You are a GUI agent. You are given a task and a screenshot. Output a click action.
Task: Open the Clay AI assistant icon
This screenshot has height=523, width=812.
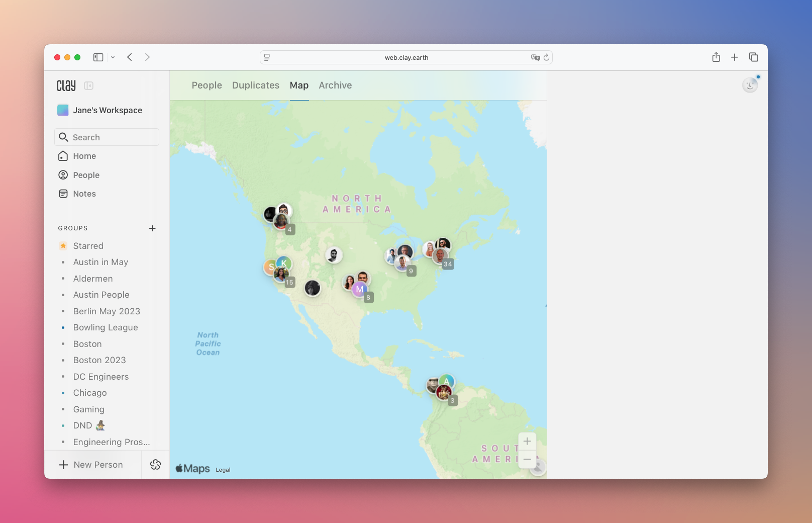pos(155,465)
